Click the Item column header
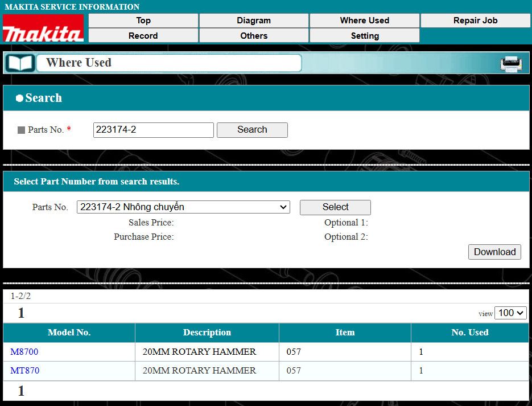 [x=345, y=333]
